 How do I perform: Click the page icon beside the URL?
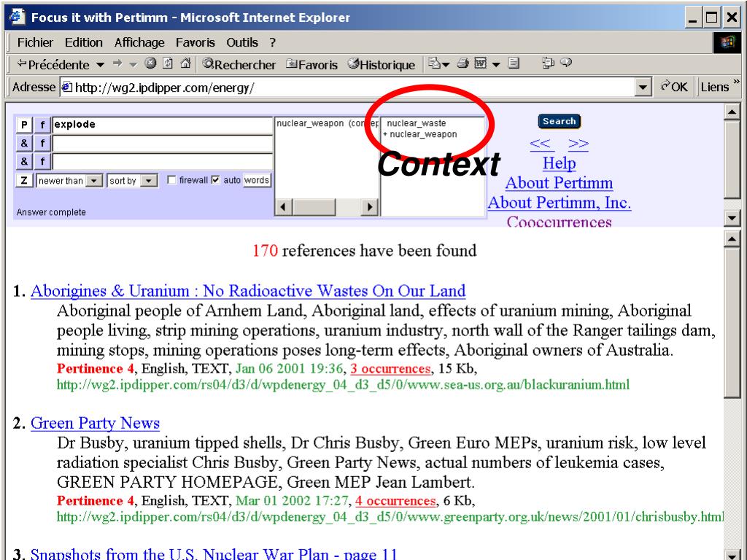[67, 87]
